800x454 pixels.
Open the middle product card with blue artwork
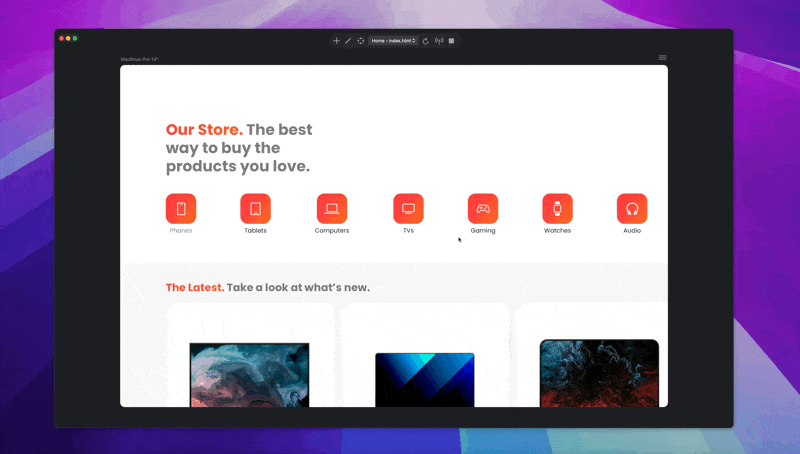coord(425,355)
